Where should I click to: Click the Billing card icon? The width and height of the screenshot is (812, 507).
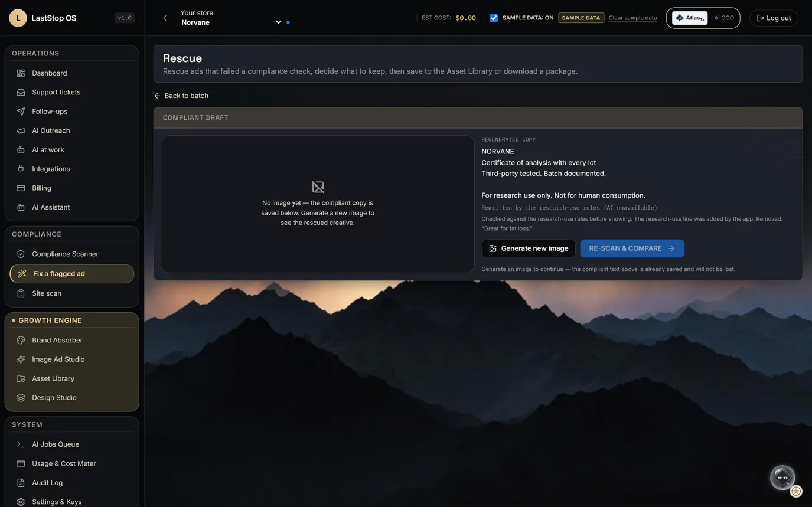pos(21,188)
